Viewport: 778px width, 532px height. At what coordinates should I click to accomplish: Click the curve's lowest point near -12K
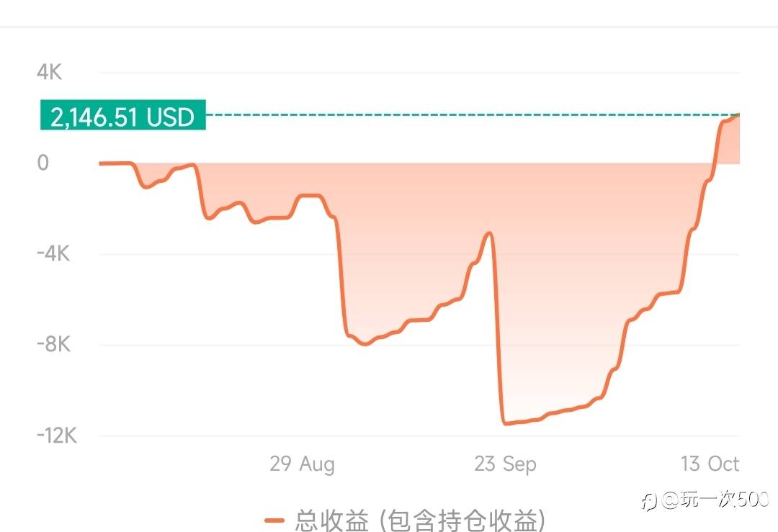(506, 423)
